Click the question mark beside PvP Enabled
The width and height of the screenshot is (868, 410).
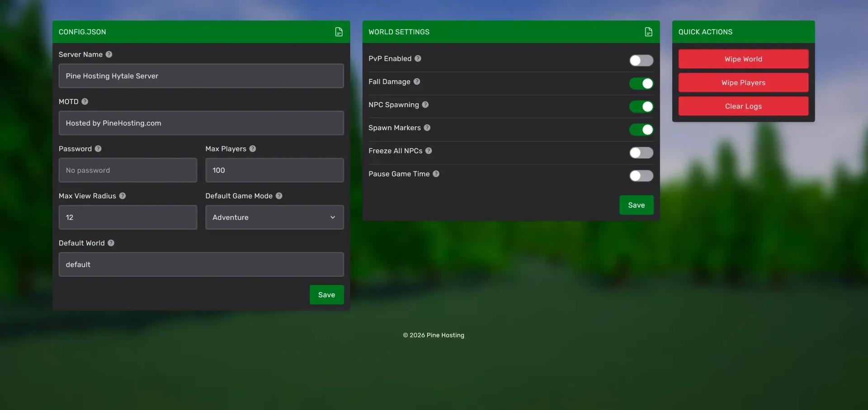click(418, 58)
